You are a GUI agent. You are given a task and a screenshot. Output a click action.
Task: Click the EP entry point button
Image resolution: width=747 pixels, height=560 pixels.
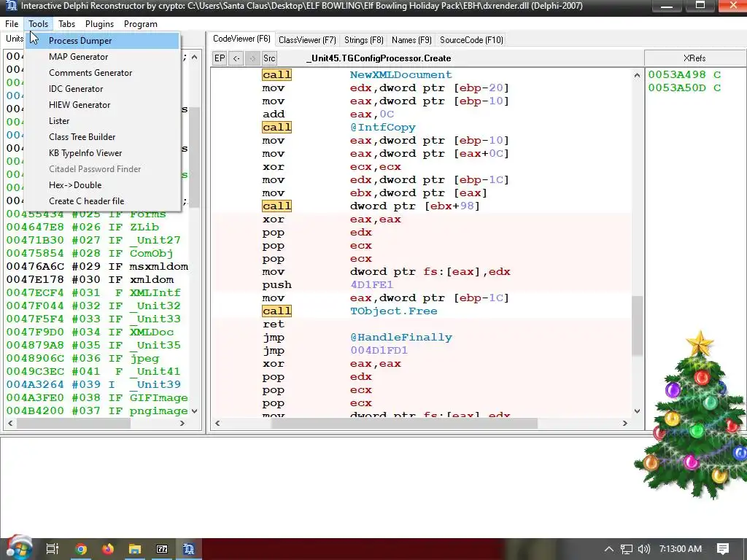[x=220, y=58]
